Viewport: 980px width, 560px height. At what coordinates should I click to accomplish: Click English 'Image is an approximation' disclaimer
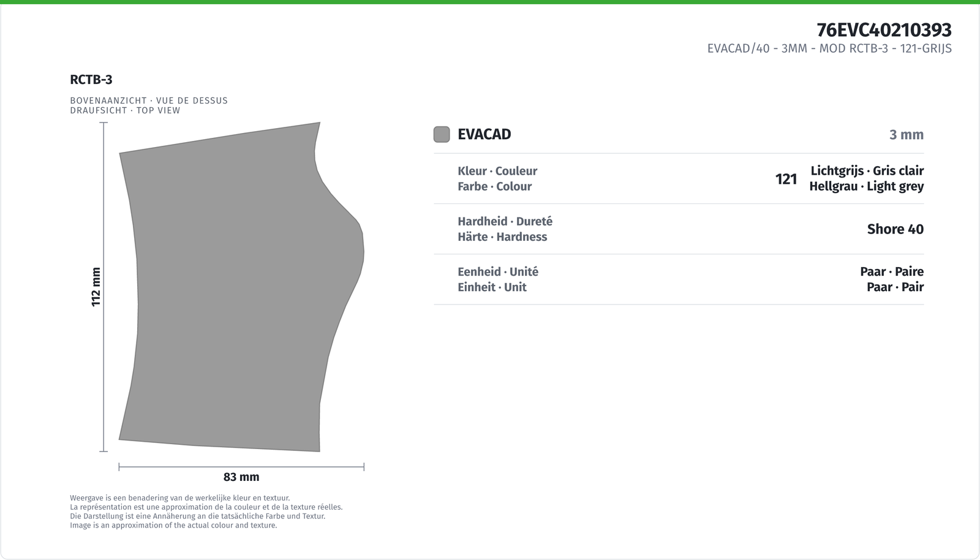click(173, 525)
